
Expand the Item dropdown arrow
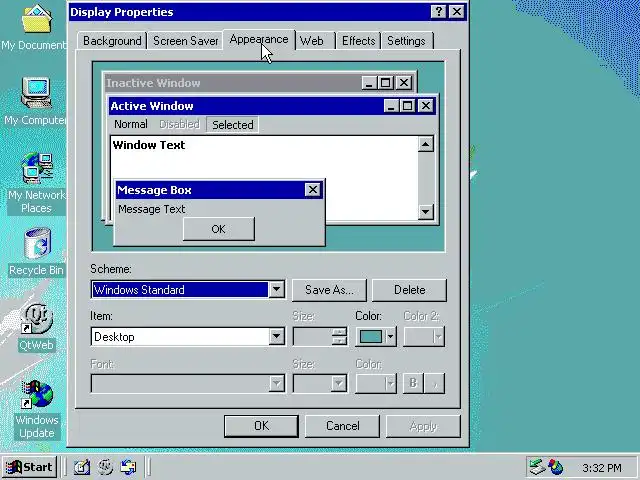pyautogui.click(x=276, y=337)
